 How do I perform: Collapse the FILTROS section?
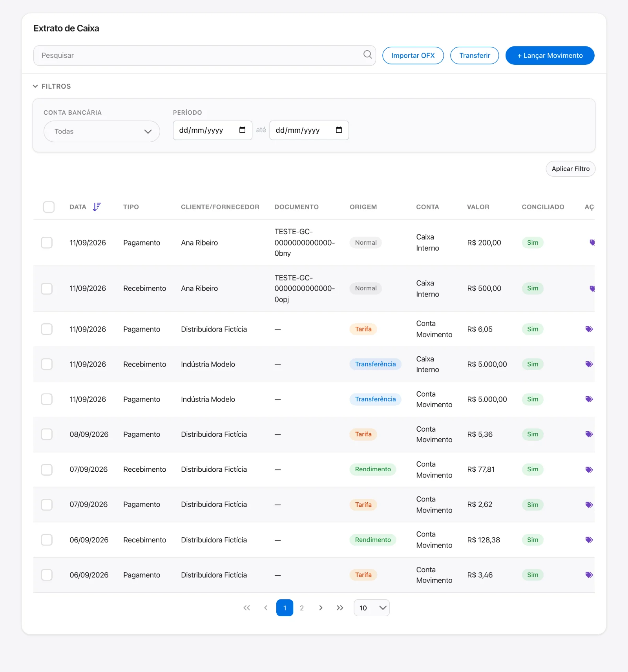coord(52,86)
